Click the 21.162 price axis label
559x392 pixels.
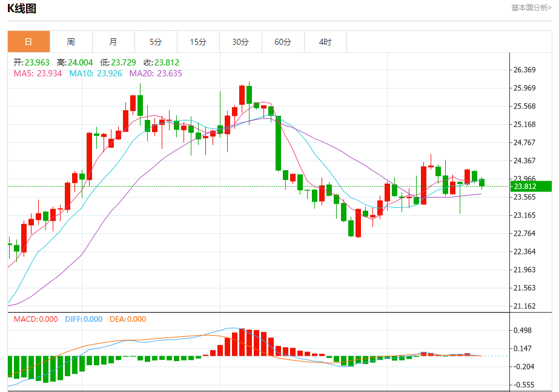coord(524,307)
